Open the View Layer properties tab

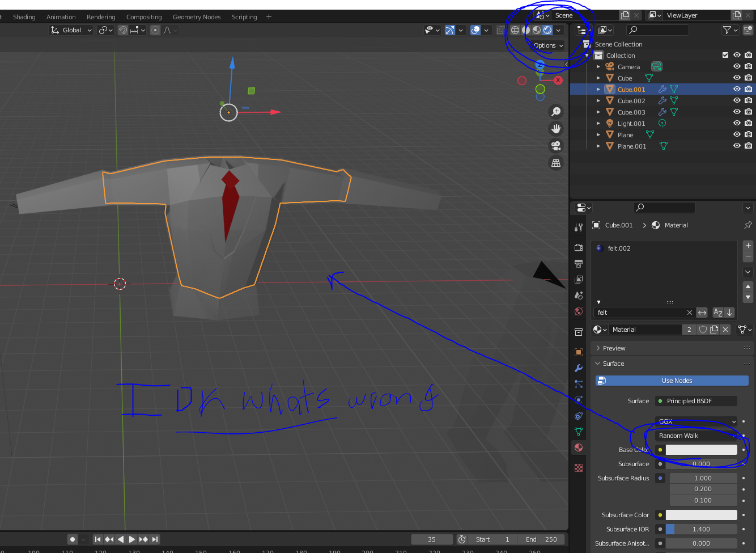point(578,280)
